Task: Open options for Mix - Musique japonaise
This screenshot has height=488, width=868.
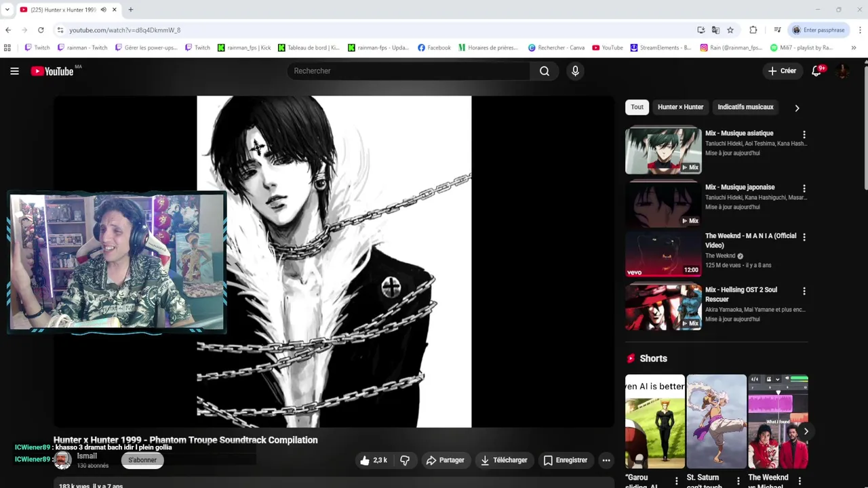Action: (804, 188)
